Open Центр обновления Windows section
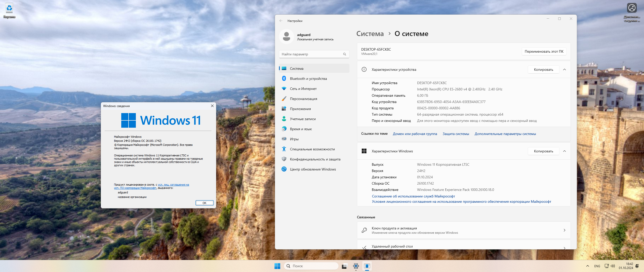 click(313, 169)
